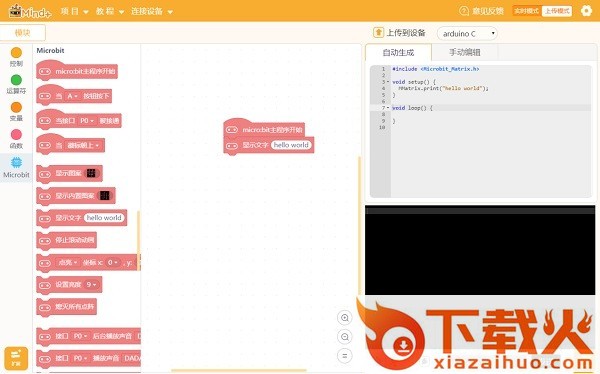600x374 pixels.
Task: Pick the 显示内置图案 block by its icon
Action: (45, 196)
